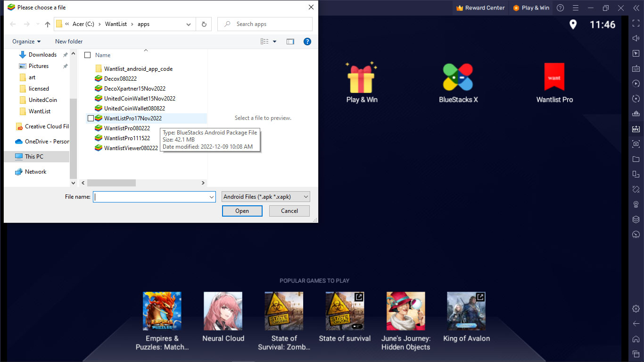Select Pictures in navigation pane

39,66
